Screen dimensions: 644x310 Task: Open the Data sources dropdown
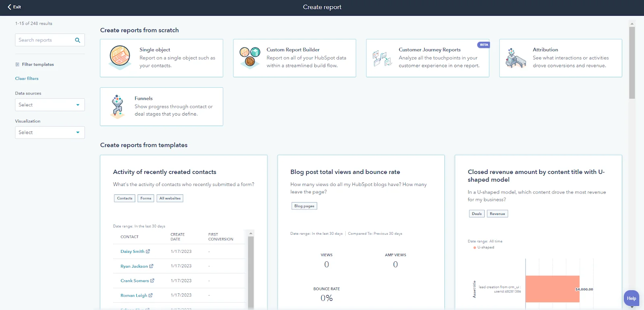pos(50,105)
